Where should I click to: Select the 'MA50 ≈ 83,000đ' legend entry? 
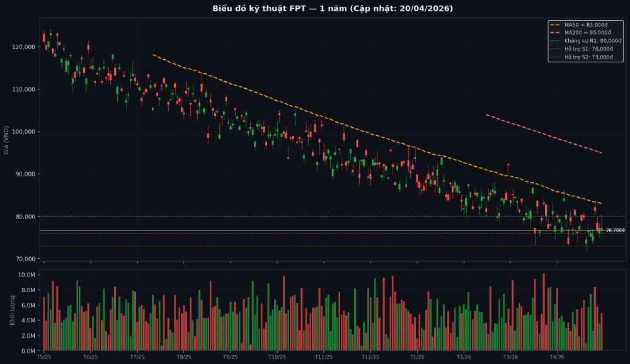[585, 25]
